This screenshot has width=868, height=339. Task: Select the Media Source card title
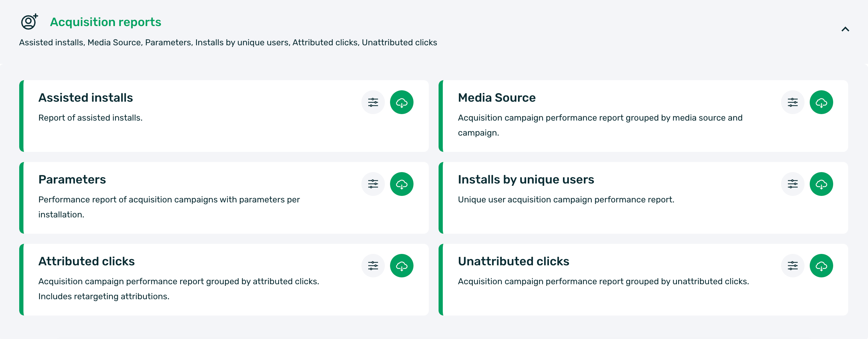497,98
